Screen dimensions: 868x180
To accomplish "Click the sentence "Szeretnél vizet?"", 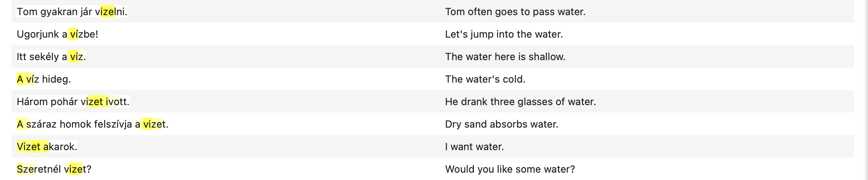I will [x=54, y=169].
